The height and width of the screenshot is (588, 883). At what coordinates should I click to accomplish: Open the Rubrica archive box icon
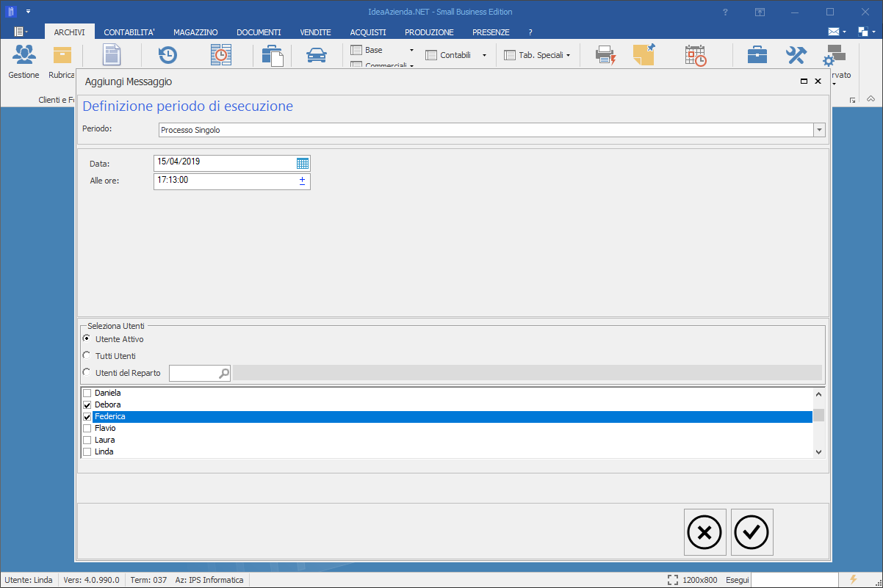(x=62, y=55)
